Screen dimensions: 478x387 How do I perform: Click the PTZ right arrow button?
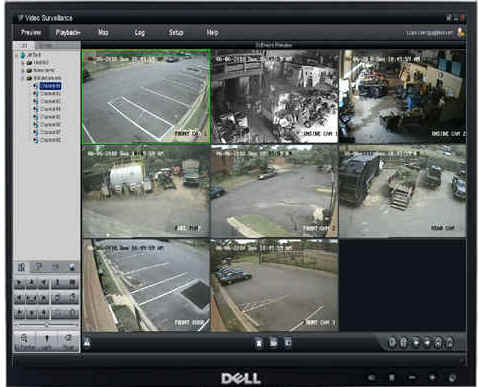(x=43, y=298)
